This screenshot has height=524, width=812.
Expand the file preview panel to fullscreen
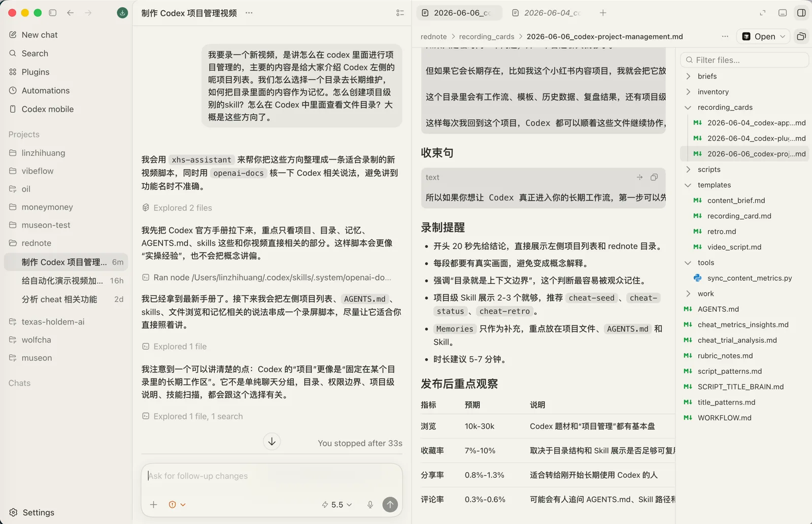click(762, 13)
